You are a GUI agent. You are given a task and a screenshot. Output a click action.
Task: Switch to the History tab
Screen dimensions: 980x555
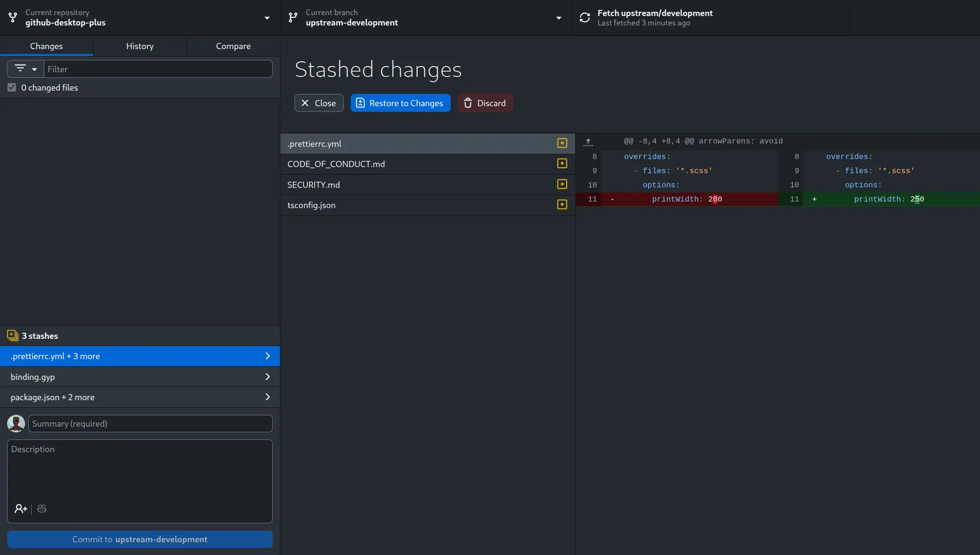click(140, 46)
